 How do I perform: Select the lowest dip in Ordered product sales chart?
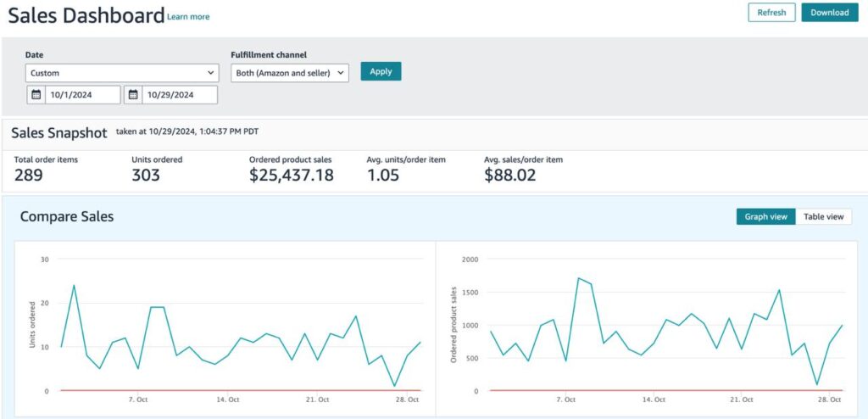(817, 384)
